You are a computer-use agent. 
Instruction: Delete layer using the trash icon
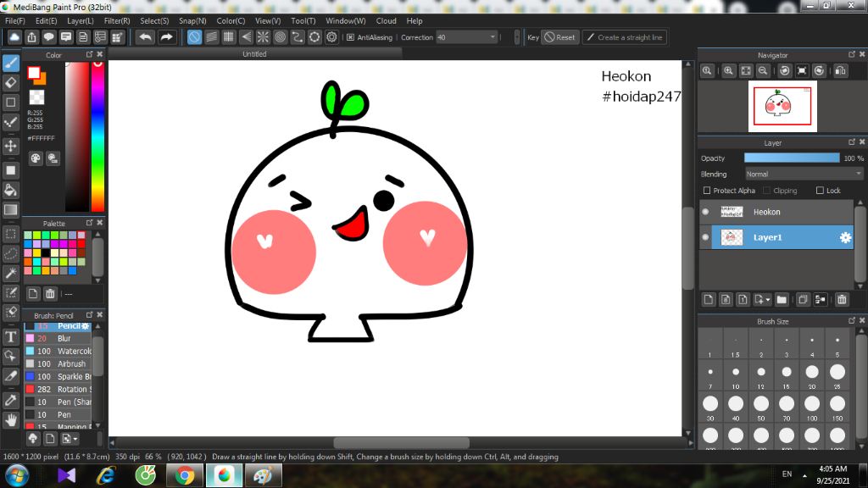click(x=842, y=299)
